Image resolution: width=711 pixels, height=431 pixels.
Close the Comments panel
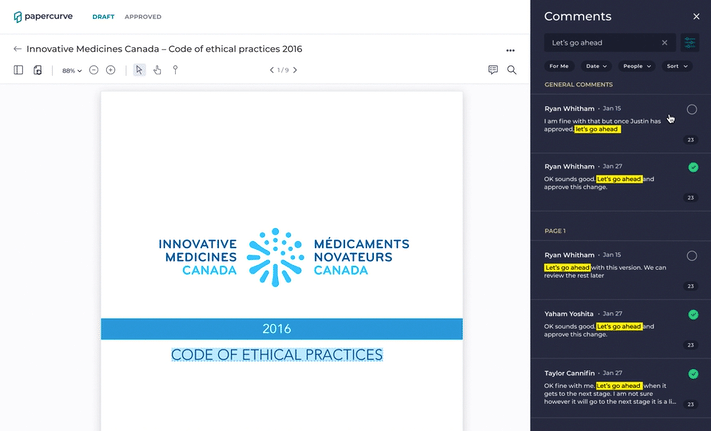coord(696,16)
